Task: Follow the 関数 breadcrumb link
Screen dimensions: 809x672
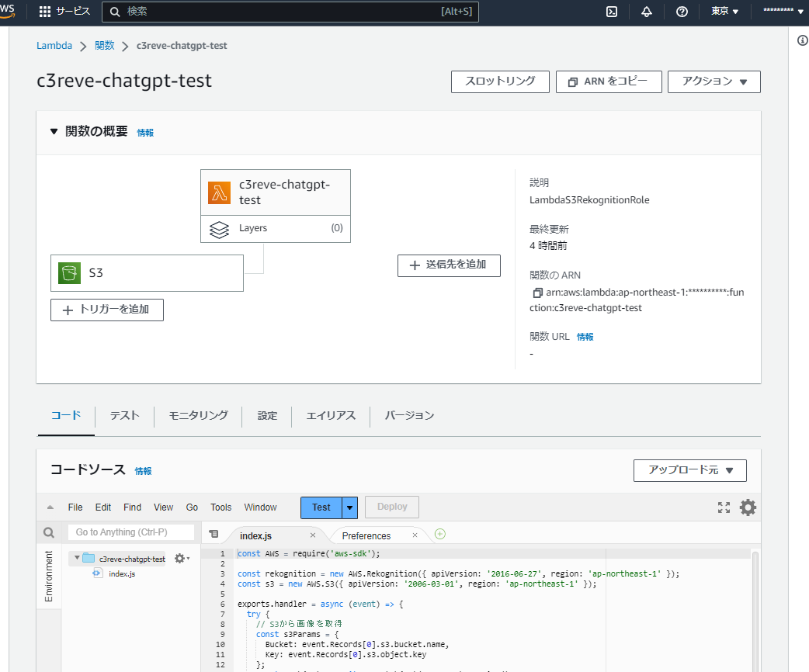Action: [x=105, y=45]
